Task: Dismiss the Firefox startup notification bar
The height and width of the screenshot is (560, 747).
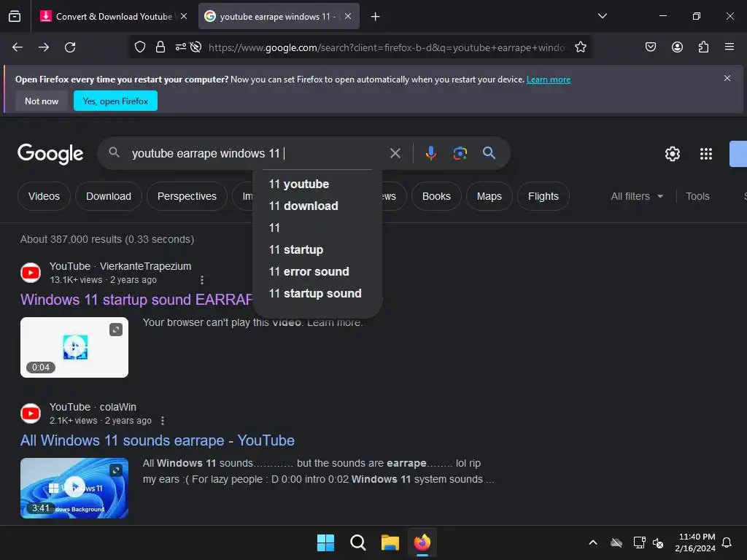Action: coord(727,78)
